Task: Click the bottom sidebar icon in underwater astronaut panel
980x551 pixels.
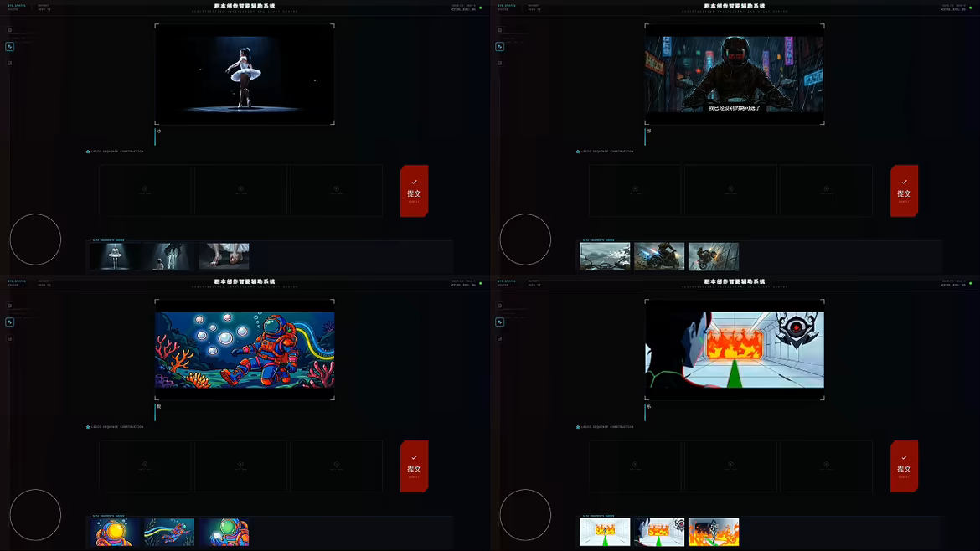Action: (10, 338)
